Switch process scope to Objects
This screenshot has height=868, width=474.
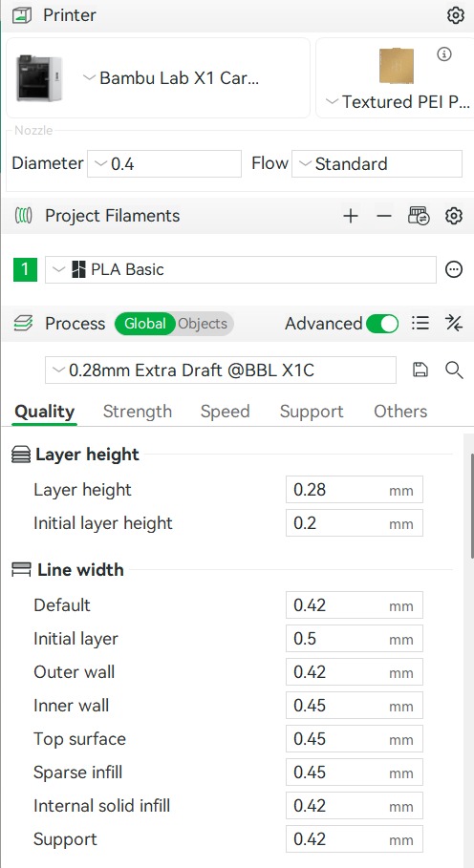click(x=203, y=324)
